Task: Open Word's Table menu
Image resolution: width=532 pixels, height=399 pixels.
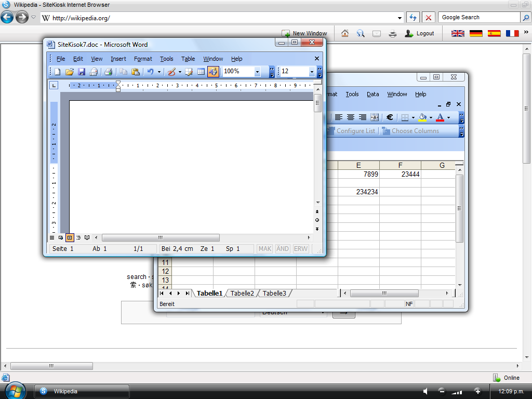Action: (x=188, y=59)
